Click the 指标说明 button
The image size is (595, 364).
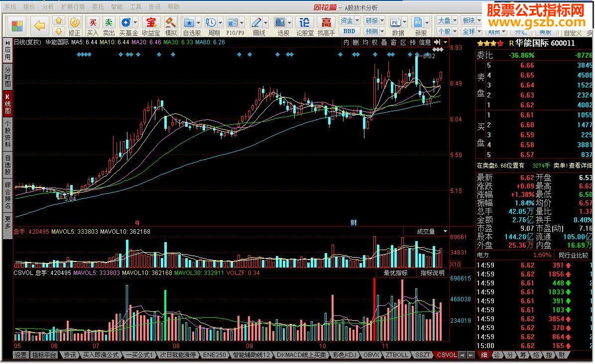click(x=432, y=273)
